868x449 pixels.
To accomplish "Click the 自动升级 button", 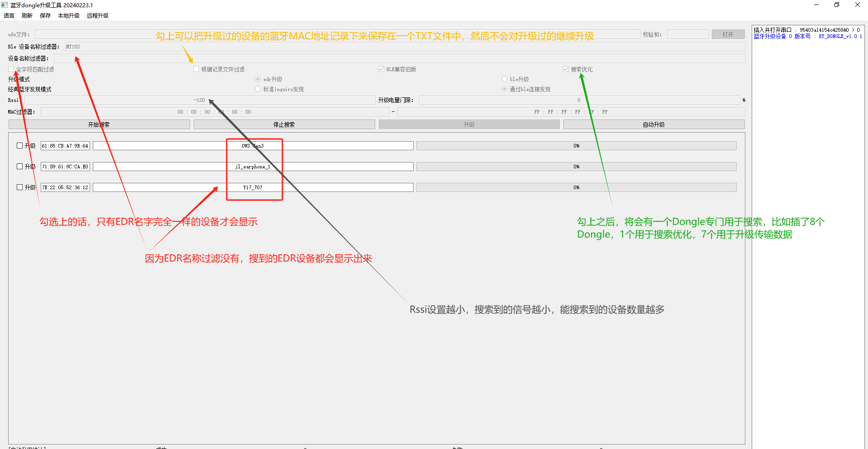I will pos(654,124).
